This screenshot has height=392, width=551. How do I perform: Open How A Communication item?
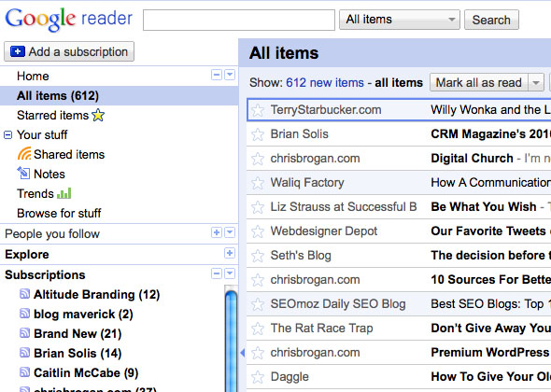pyautogui.click(x=490, y=183)
